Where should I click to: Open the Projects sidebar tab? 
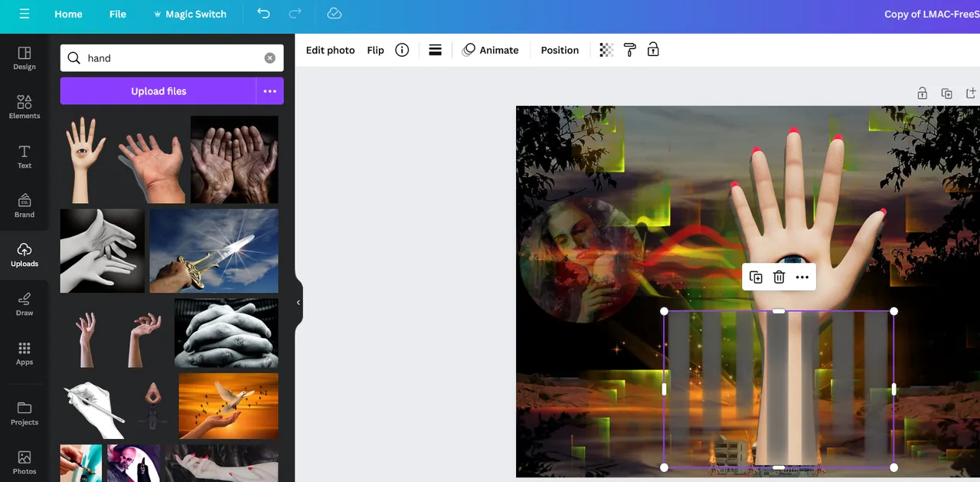pos(24,413)
